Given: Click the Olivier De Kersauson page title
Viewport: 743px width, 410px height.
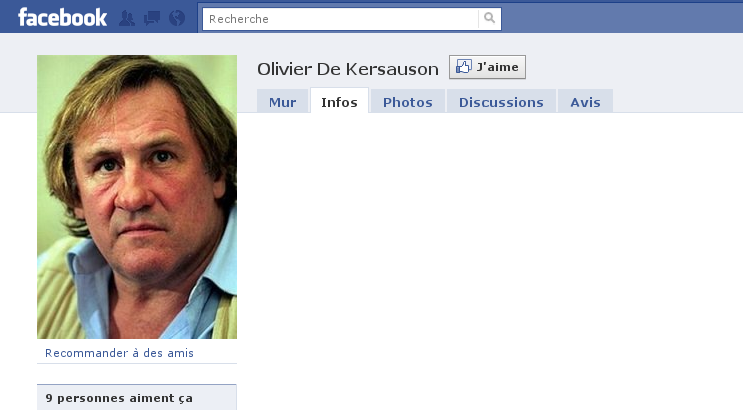Looking at the screenshot, I should (x=348, y=69).
